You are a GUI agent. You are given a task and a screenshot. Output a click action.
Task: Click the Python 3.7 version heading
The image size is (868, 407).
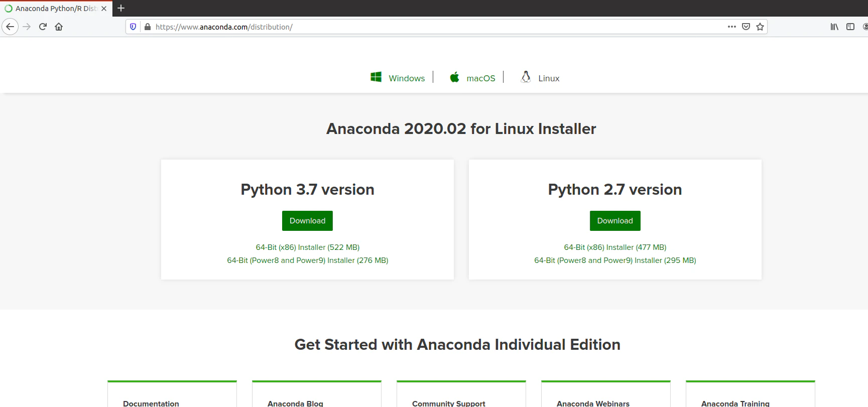coord(308,190)
